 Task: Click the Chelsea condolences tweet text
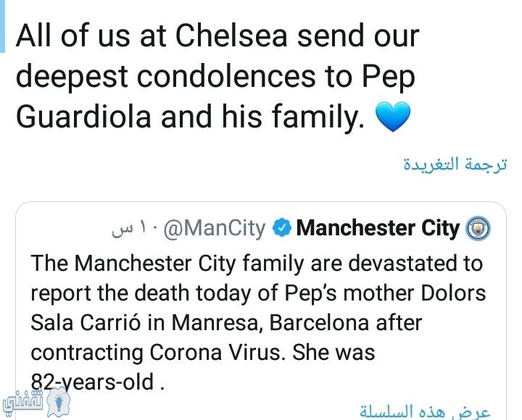click(x=217, y=77)
